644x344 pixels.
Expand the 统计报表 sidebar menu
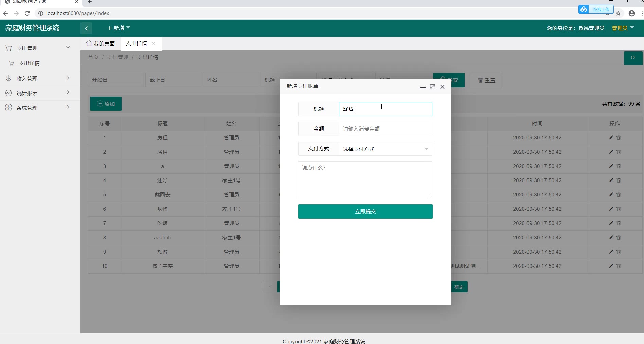pos(40,93)
